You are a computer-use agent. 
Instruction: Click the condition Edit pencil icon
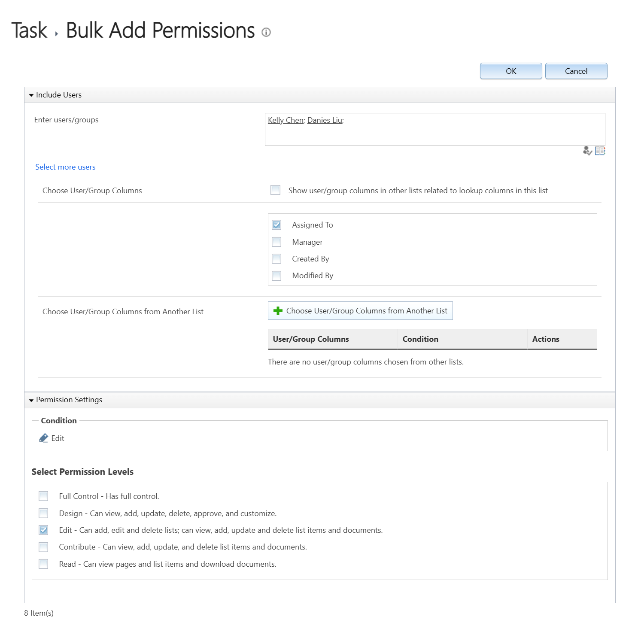point(44,438)
